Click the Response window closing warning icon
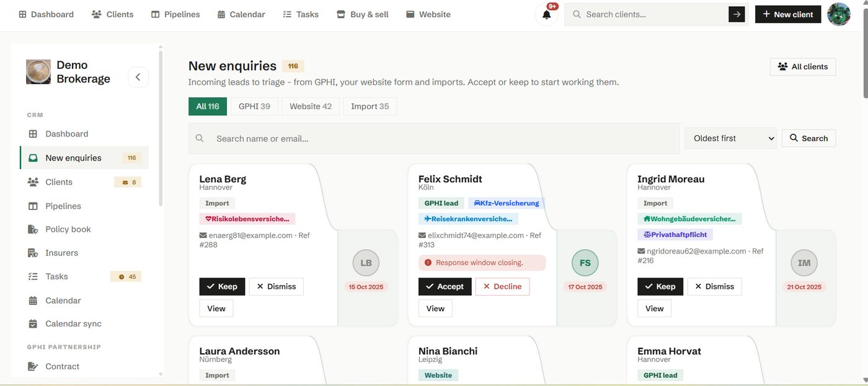The height and width of the screenshot is (386, 868). [x=428, y=263]
